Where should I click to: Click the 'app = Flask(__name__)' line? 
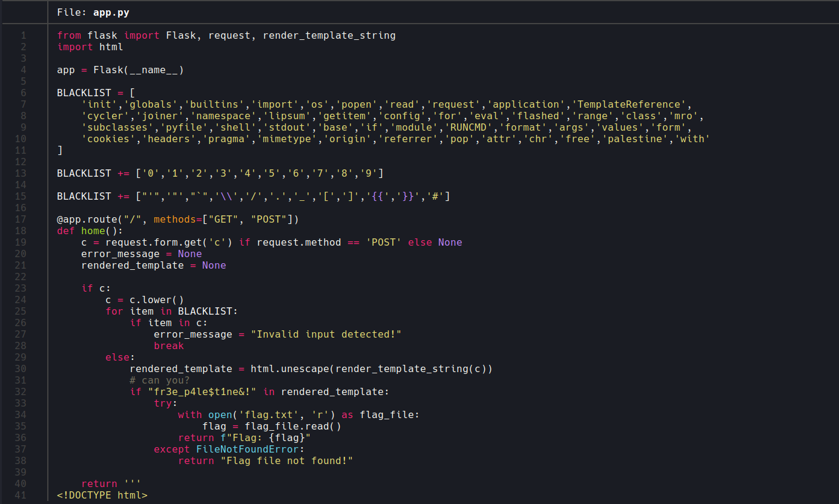(x=120, y=70)
